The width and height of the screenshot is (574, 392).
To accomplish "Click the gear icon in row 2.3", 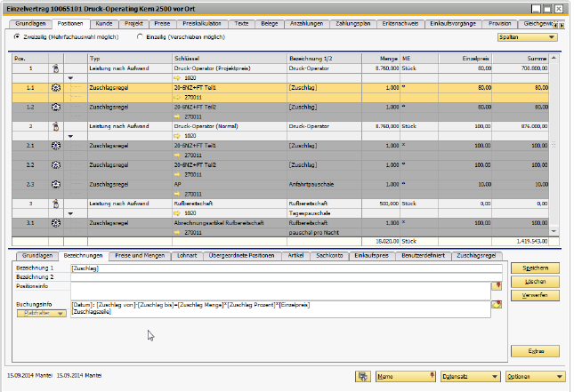I will (55, 184).
